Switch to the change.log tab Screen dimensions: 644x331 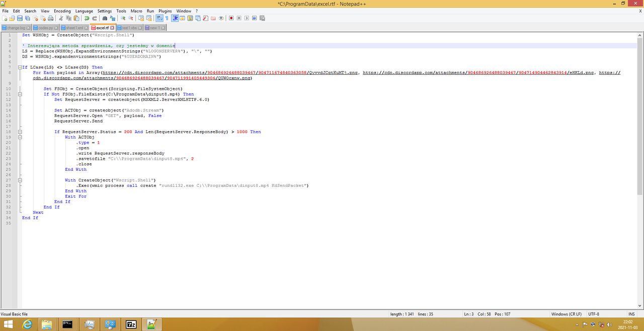click(x=16, y=28)
